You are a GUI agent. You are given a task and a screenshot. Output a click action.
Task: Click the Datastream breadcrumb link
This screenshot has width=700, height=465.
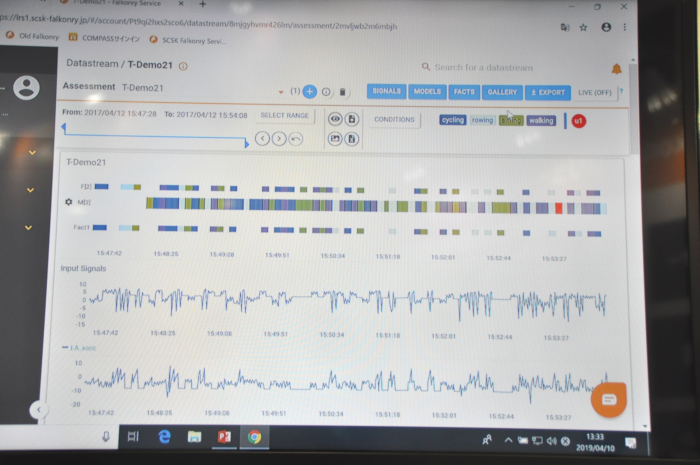92,63
